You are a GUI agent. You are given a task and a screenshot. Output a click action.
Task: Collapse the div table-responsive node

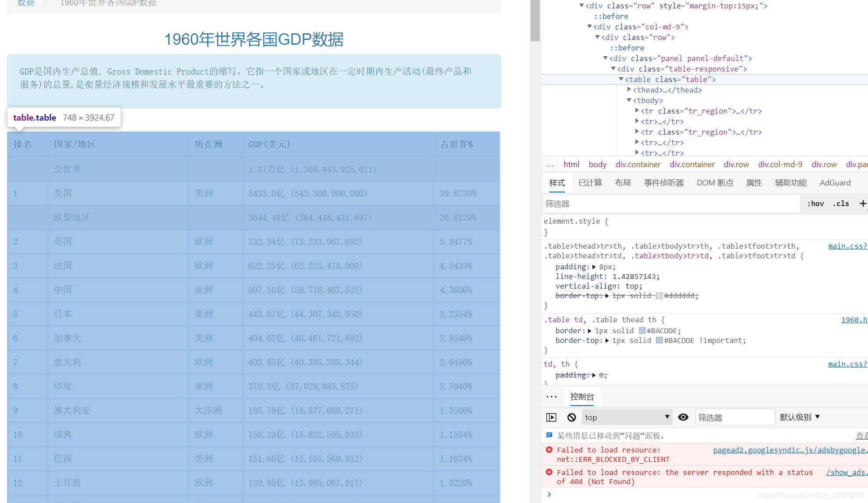(613, 68)
